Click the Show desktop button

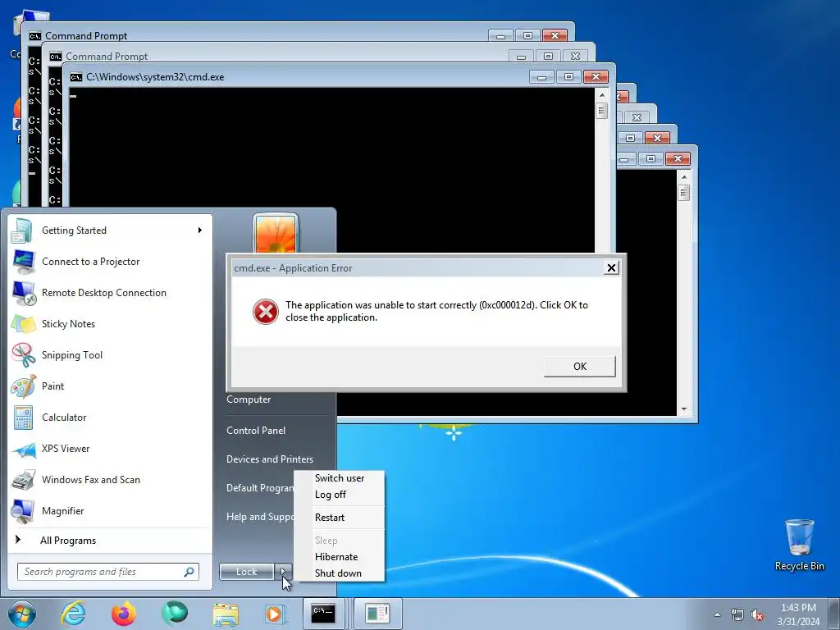click(834, 614)
